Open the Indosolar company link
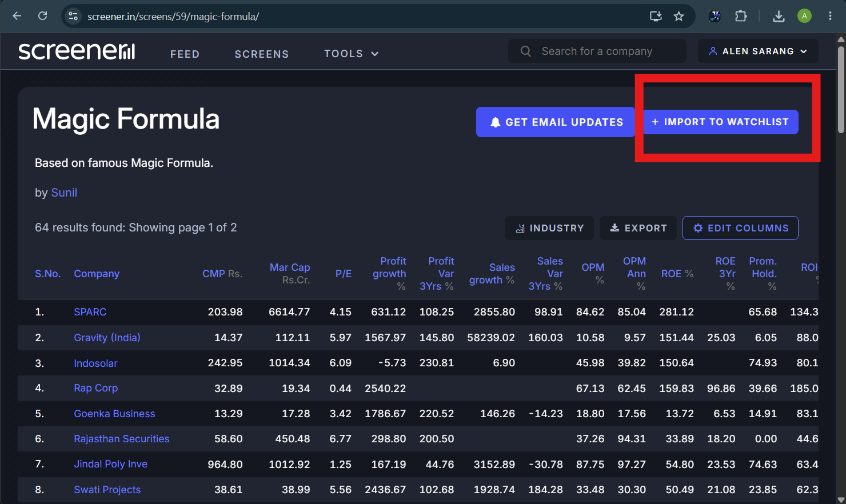Image resolution: width=846 pixels, height=504 pixels. click(95, 363)
